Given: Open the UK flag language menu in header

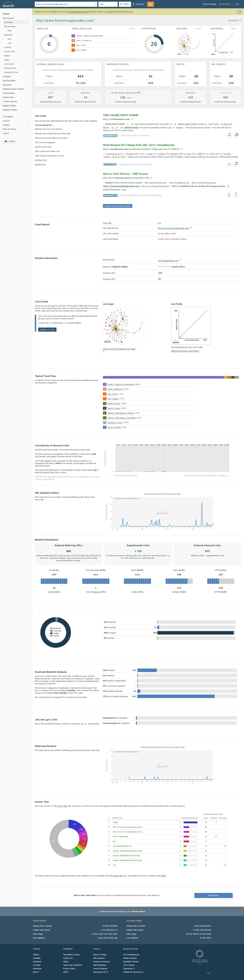Looking at the screenshot, I should pos(238,4).
